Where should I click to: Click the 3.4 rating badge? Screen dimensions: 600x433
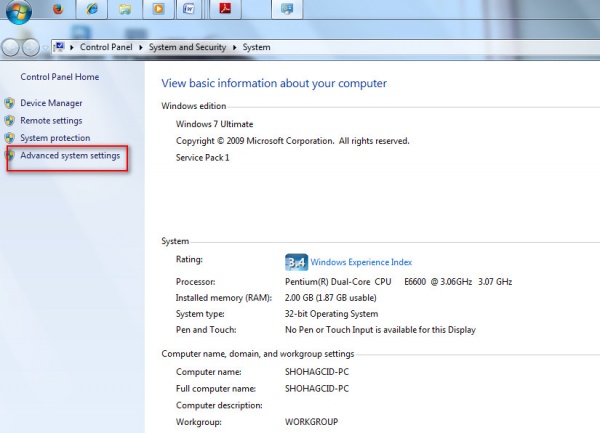pos(296,262)
